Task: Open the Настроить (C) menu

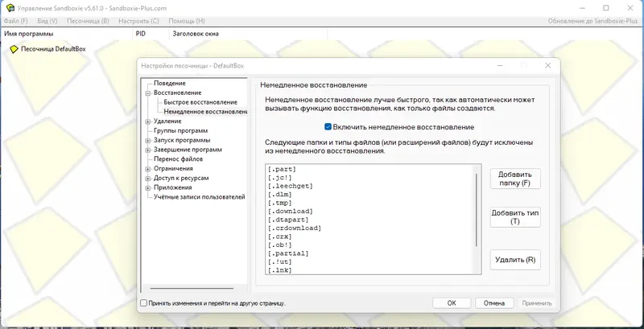Action: point(138,21)
